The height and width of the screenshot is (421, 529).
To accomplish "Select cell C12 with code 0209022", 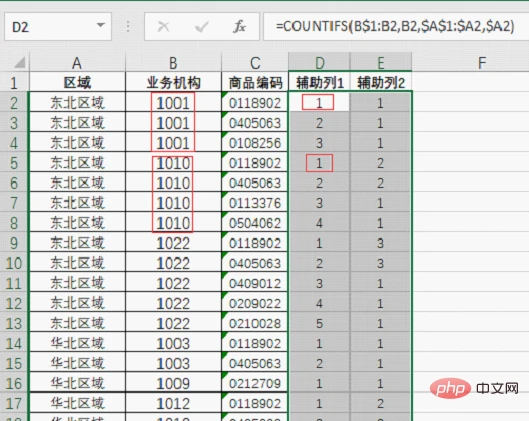I will tap(255, 303).
